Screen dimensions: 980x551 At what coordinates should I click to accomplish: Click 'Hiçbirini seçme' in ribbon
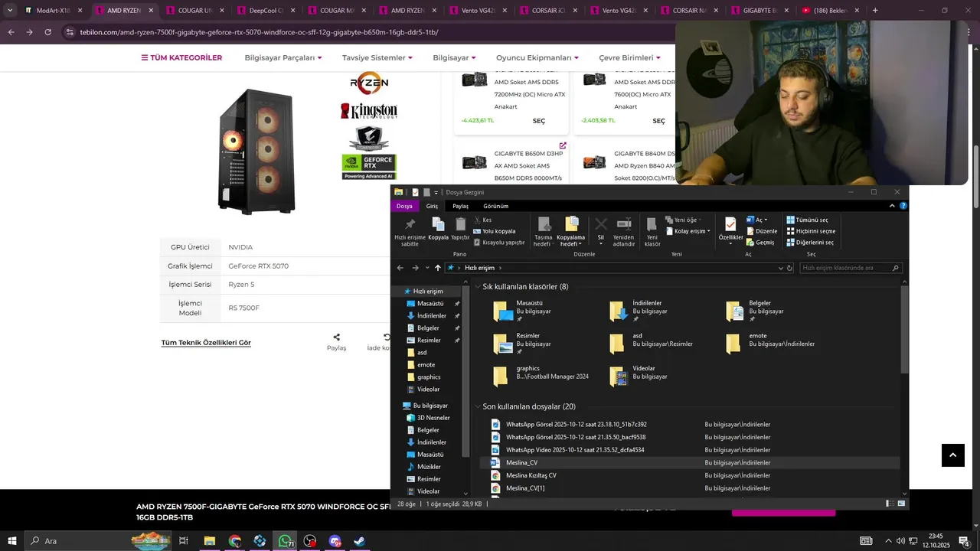(x=811, y=231)
